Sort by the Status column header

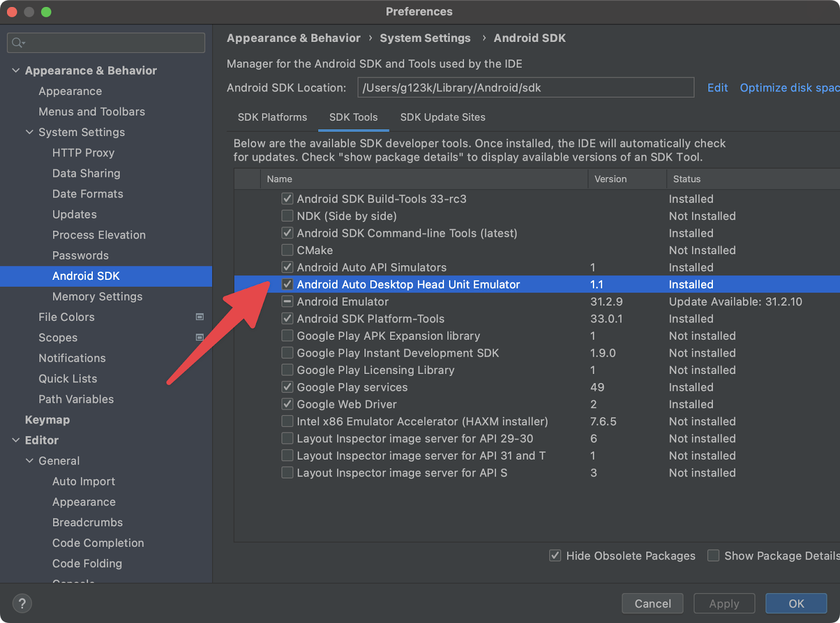pos(753,179)
